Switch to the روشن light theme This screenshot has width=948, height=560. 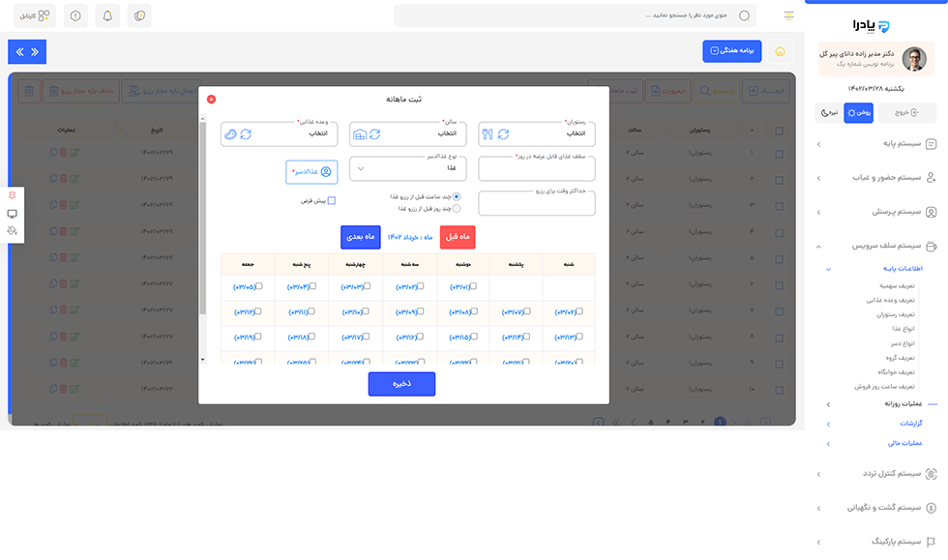point(859,112)
